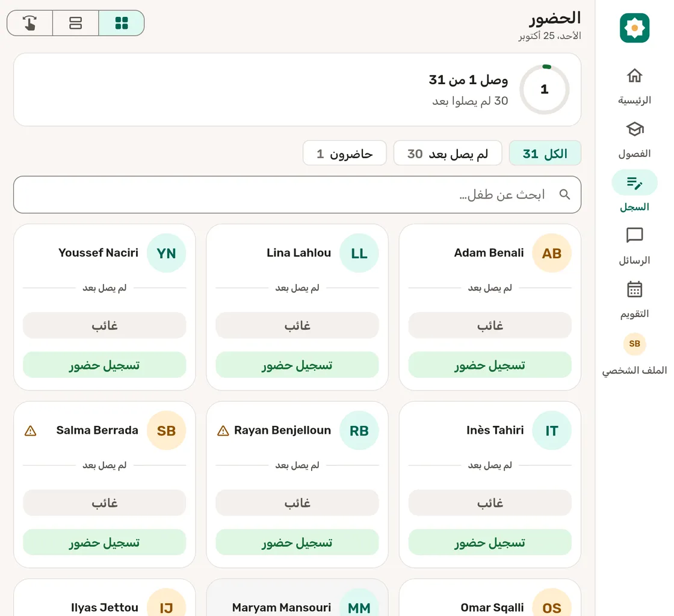Viewport: 674px width, 616px height.
Task: Open the Youssef Naciri name
Action: [99, 253]
